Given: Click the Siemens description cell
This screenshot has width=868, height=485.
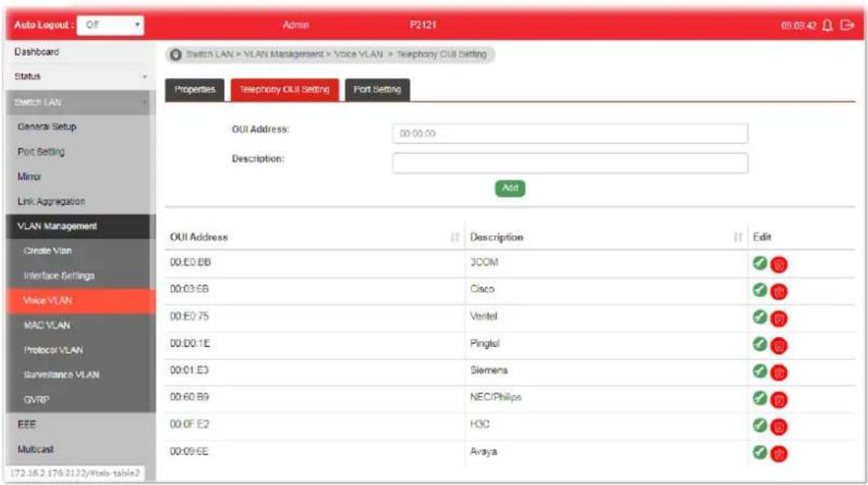Looking at the screenshot, I should point(489,370).
